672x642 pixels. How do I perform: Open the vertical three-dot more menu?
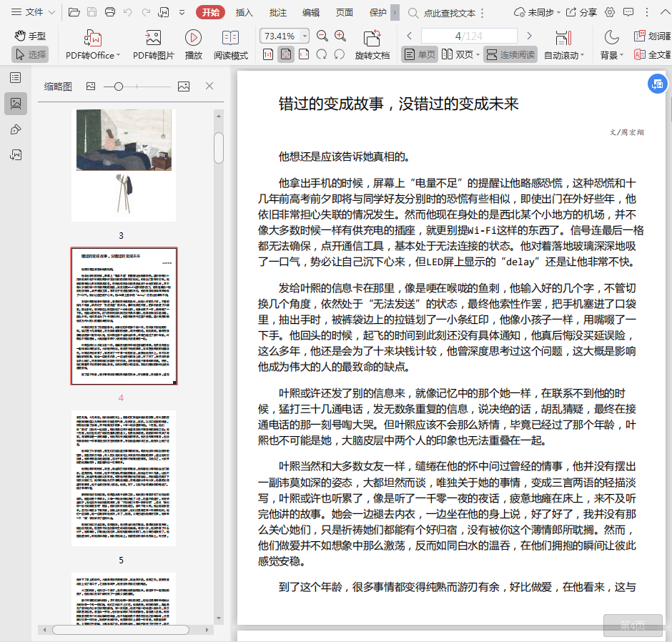pos(647,12)
